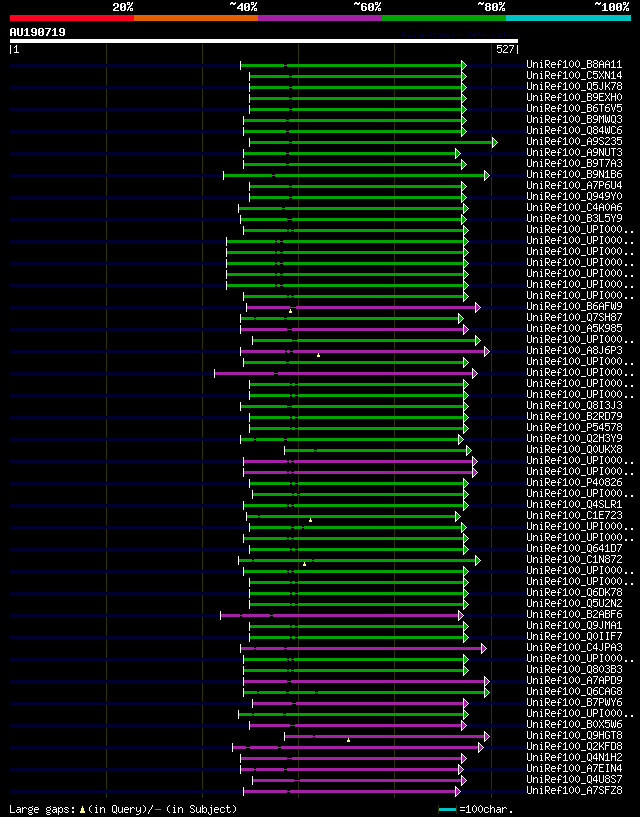The image size is (640, 817).
Task: Select the UniRef100_B6T6V5 label
Action: [574, 108]
